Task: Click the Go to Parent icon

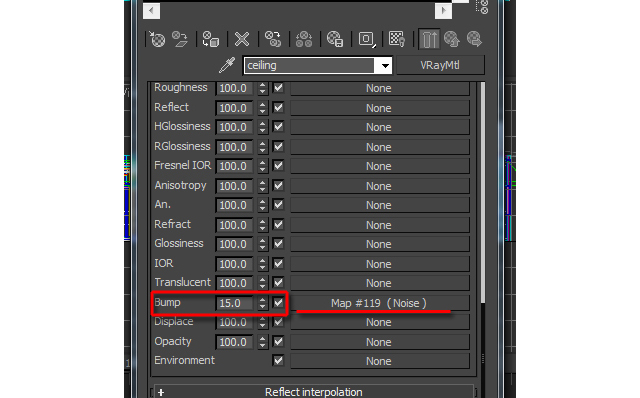Action: pos(451,40)
